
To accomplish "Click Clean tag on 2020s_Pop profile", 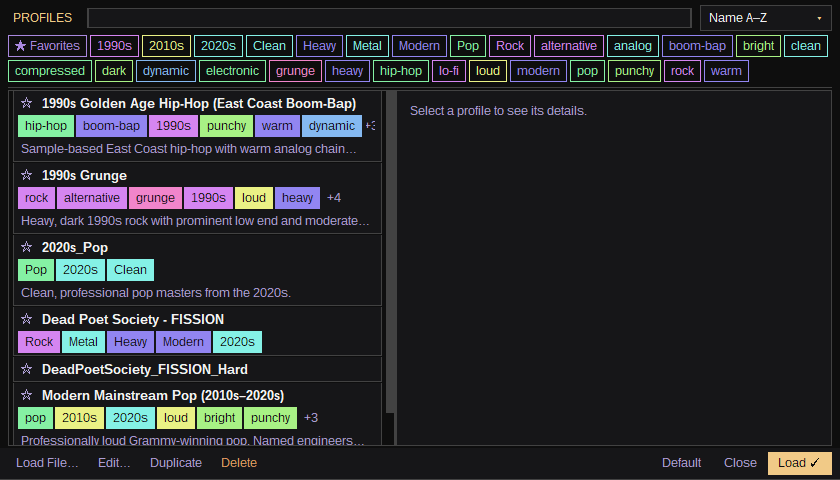I will (x=130, y=270).
